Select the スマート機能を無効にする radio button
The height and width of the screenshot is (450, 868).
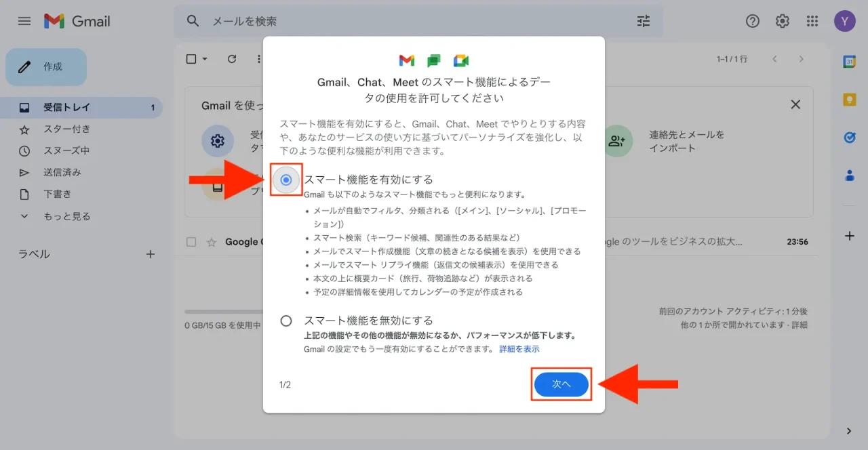(286, 320)
